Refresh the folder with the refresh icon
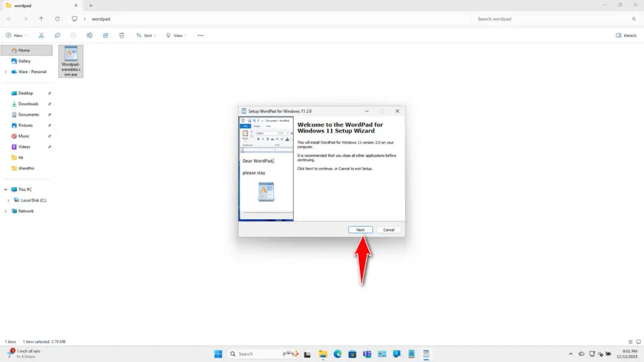The height and width of the screenshot is (362, 644). tap(57, 19)
